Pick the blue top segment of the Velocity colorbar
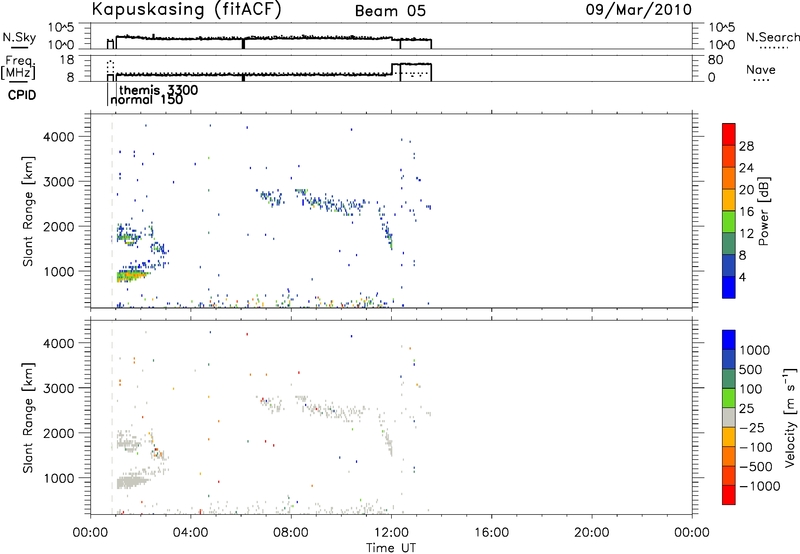800x554 pixels. (x=729, y=340)
